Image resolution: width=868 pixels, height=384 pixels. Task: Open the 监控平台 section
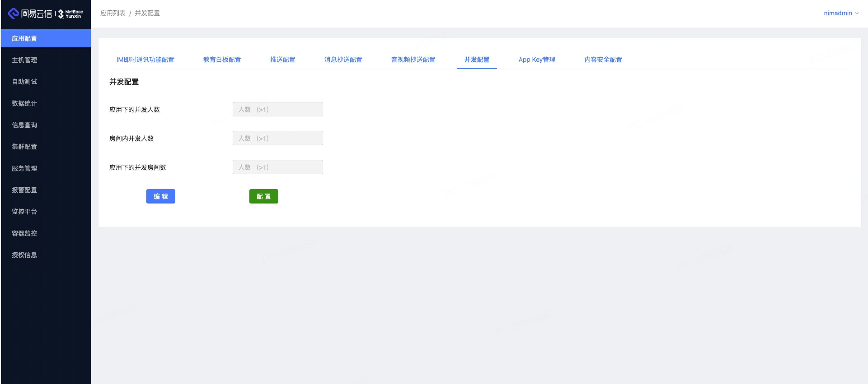pos(24,211)
